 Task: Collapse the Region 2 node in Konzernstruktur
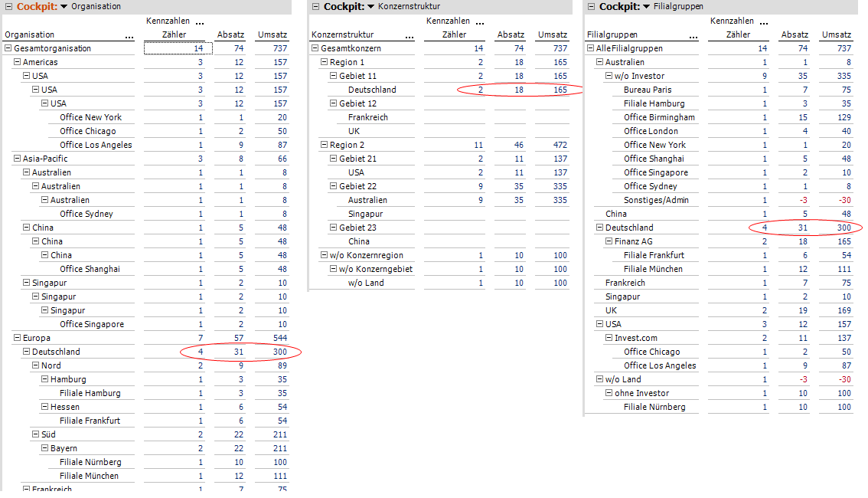click(324, 145)
